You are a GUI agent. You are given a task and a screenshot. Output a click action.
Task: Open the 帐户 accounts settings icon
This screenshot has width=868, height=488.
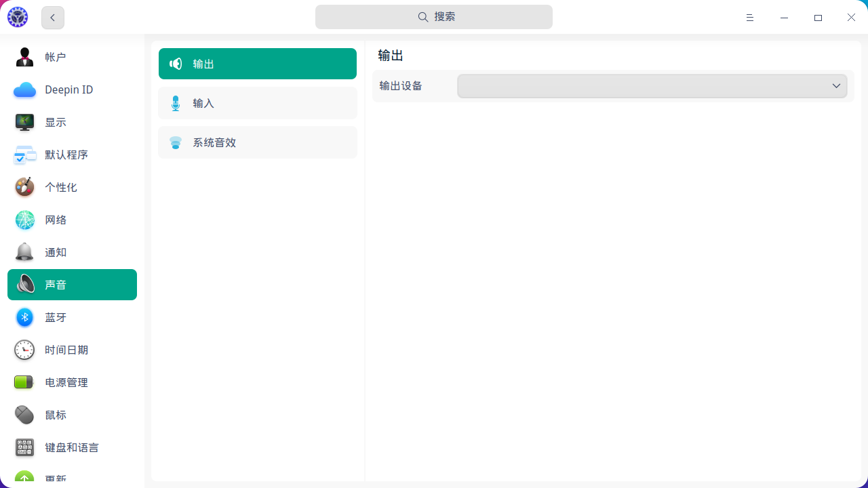tap(25, 57)
